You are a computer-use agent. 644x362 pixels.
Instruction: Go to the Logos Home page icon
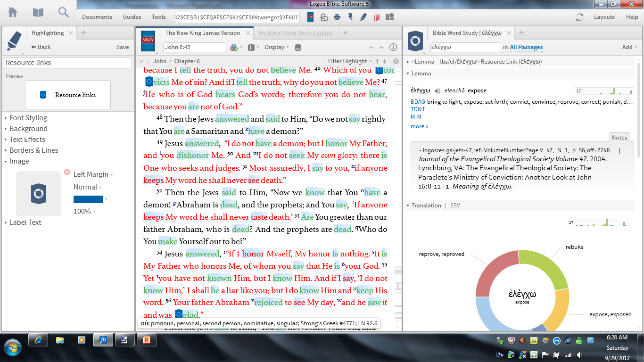tap(13, 12)
